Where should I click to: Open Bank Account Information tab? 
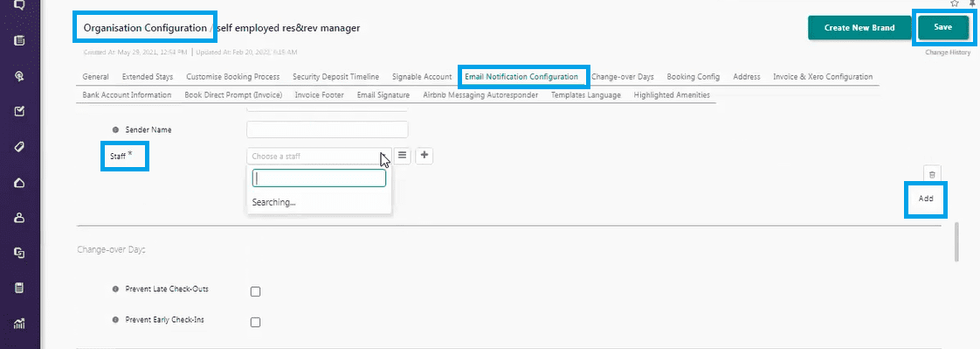click(x=127, y=95)
